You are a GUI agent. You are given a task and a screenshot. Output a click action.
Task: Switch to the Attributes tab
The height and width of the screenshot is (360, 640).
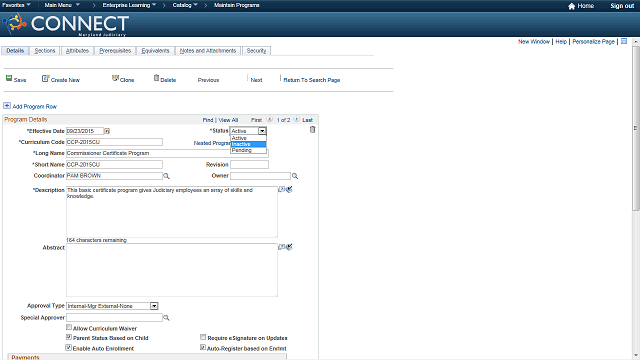[x=77, y=51]
